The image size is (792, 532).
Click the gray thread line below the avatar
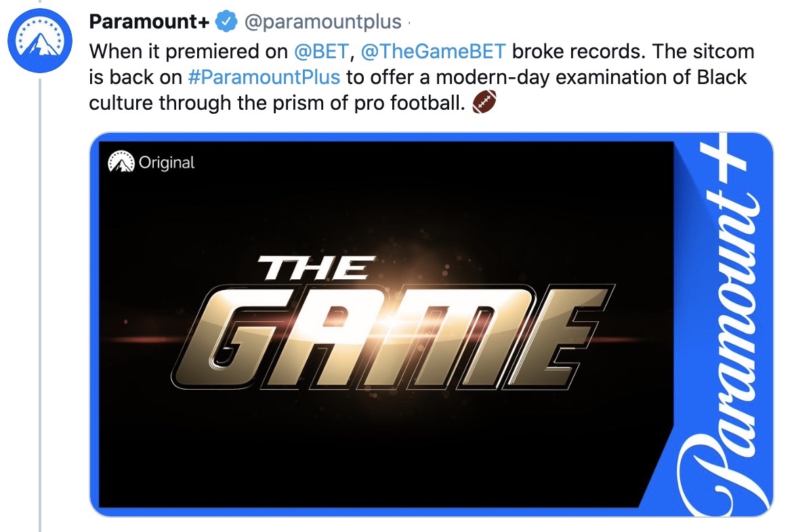(41, 305)
